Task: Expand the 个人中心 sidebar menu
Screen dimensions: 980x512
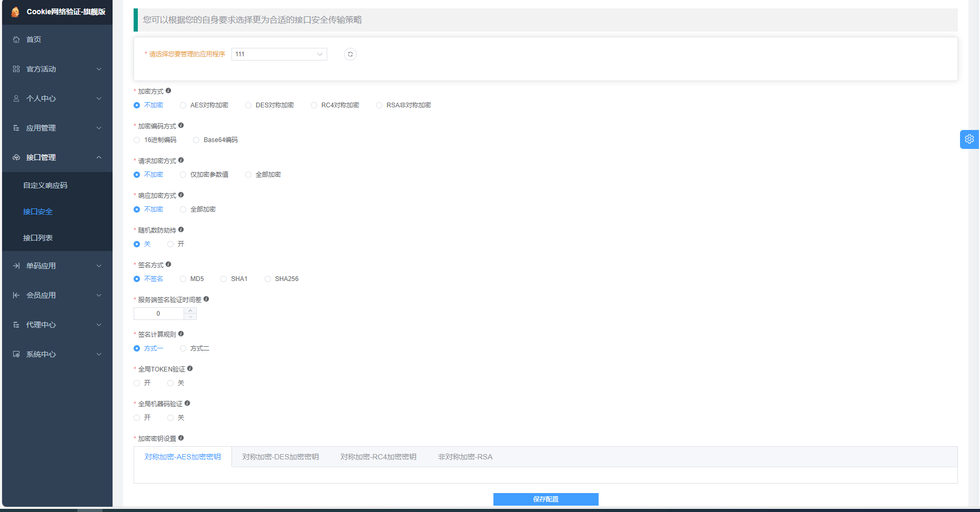Action: pyautogui.click(x=57, y=98)
